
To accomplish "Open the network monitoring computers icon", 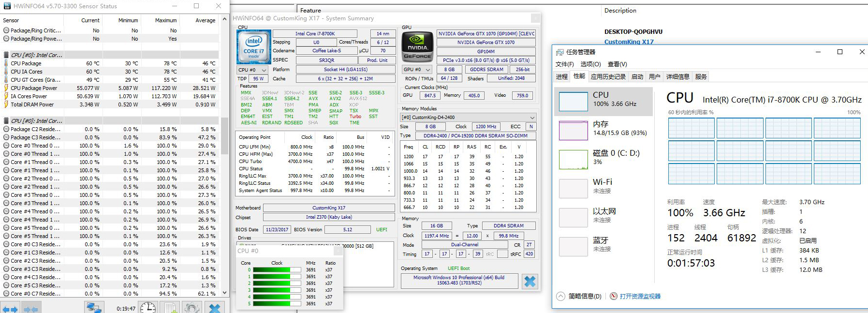I will click(x=94, y=308).
